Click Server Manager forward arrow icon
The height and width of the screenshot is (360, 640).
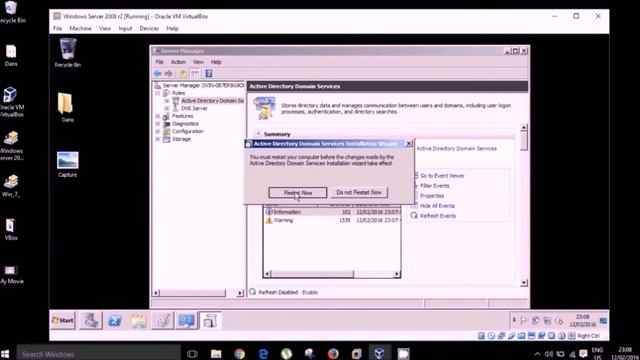tap(169, 74)
